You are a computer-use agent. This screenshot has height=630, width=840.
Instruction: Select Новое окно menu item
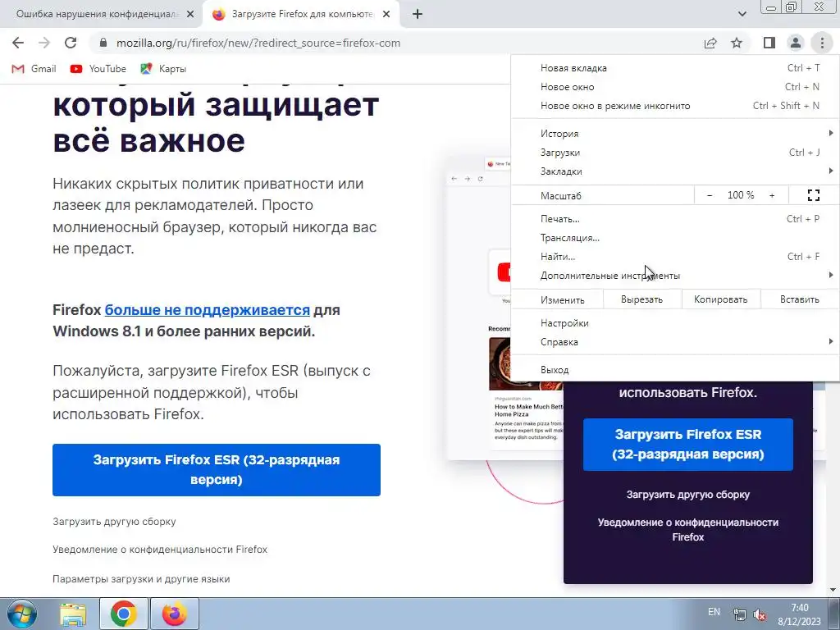click(x=675, y=87)
